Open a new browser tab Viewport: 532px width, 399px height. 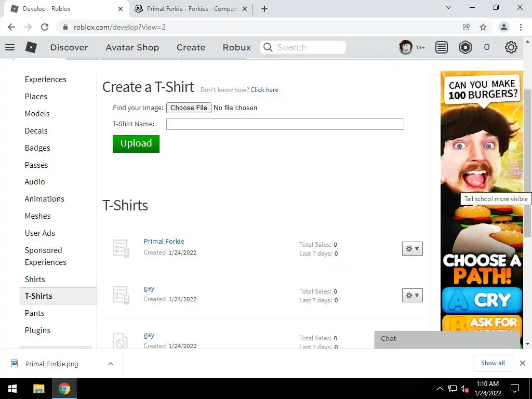pyautogui.click(x=264, y=9)
